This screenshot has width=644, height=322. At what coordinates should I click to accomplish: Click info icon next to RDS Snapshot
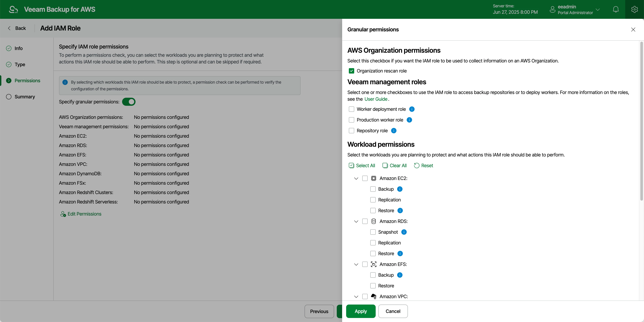(x=404, y=232)
